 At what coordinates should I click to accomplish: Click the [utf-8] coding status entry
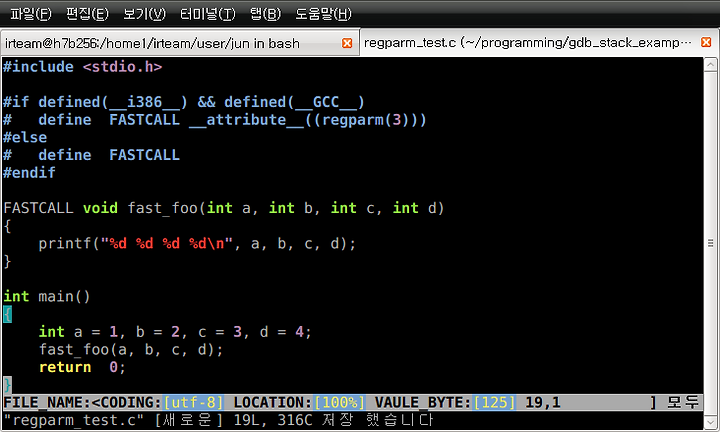(x=193, y=403)
